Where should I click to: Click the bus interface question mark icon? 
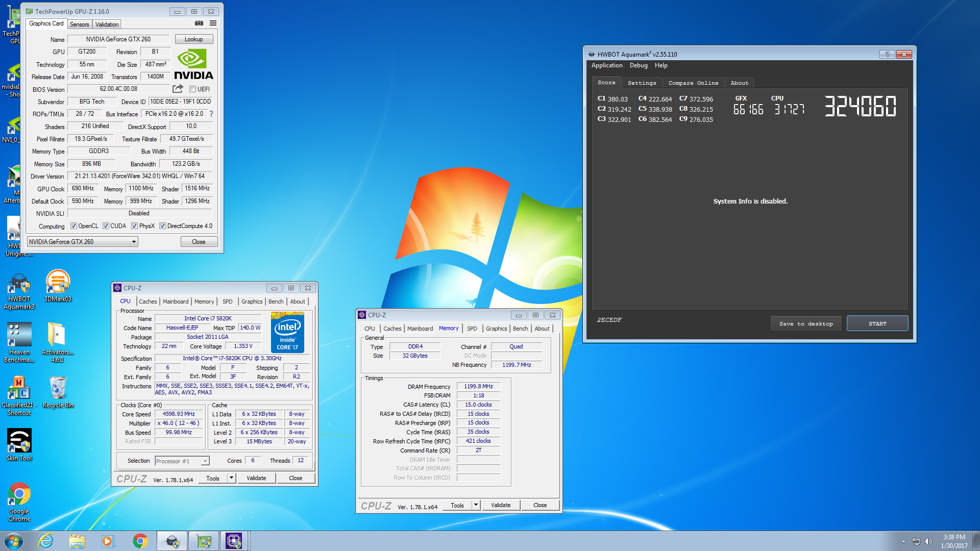pyautogui.click(x=211, y=114)
